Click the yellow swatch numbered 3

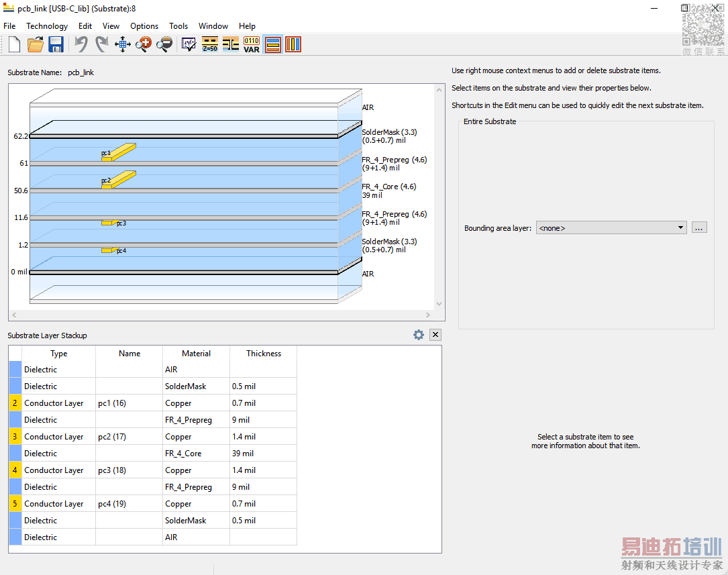click(x=15, y=436)
